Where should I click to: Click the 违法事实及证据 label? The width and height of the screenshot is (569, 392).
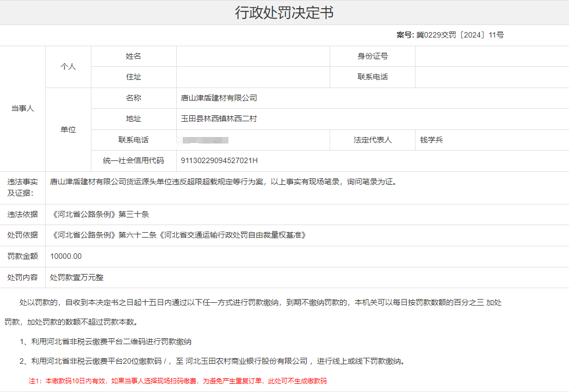pyautogui.click(x=22, y=188)
